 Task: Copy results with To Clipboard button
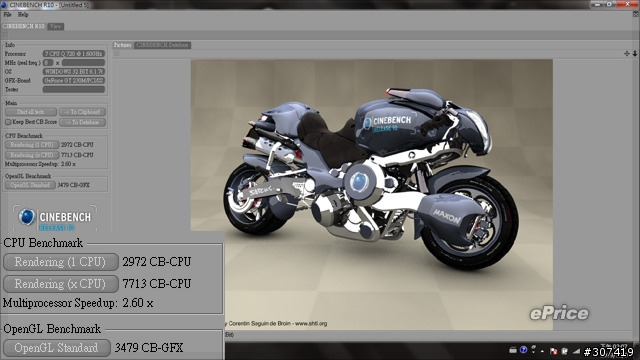82,112
